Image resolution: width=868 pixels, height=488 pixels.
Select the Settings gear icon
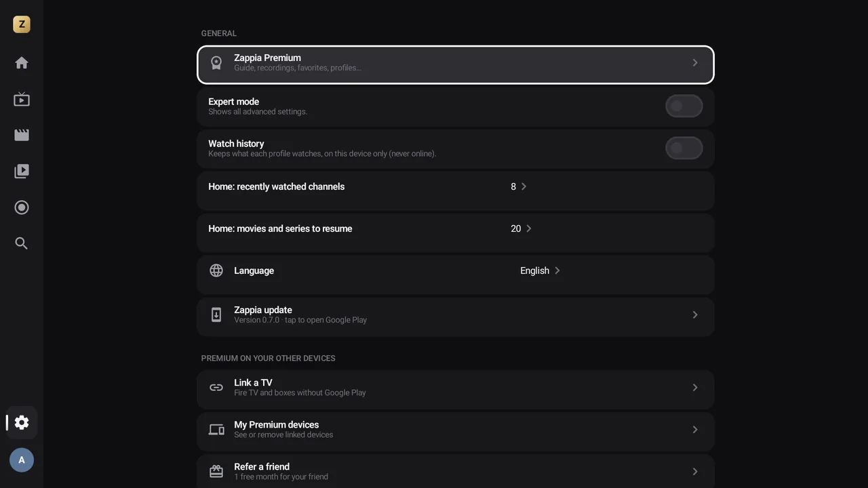[x=22, y=422]
